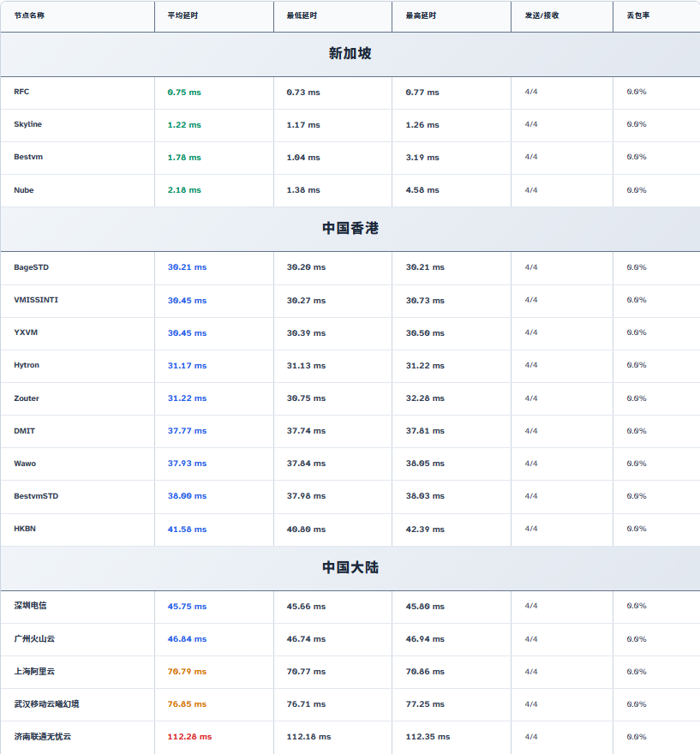Toggle the 中国香港 group header
Image resolution: width=700 pixels, height=754 pixels.
click(350, 229)
